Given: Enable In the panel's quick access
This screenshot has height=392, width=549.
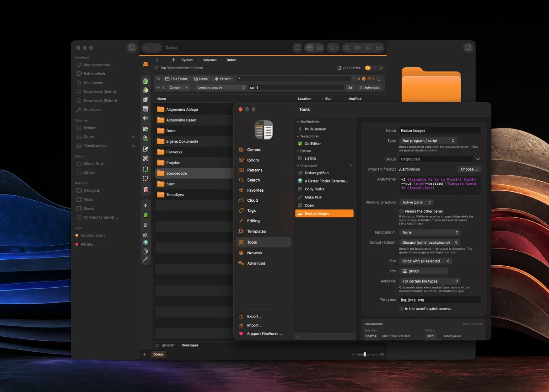Looking at the screenshot, I should pos(402,309).
